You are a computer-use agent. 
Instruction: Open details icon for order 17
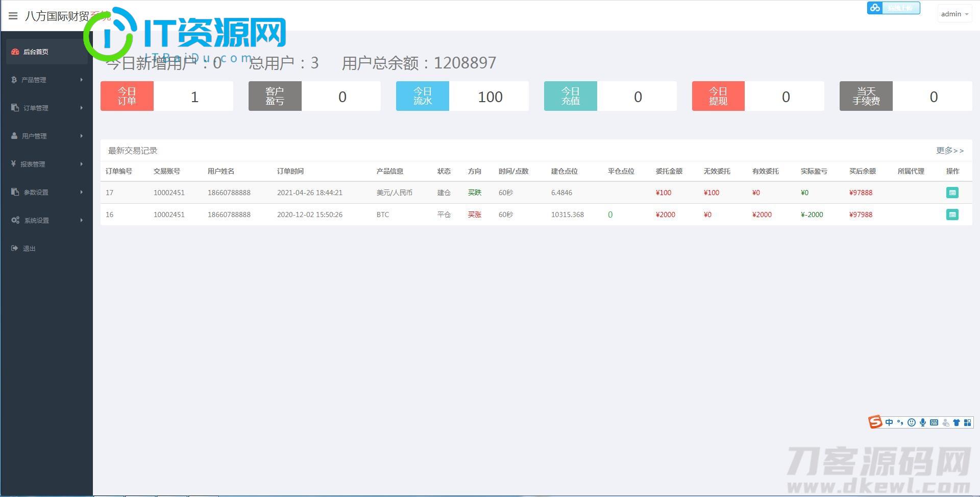952,193
